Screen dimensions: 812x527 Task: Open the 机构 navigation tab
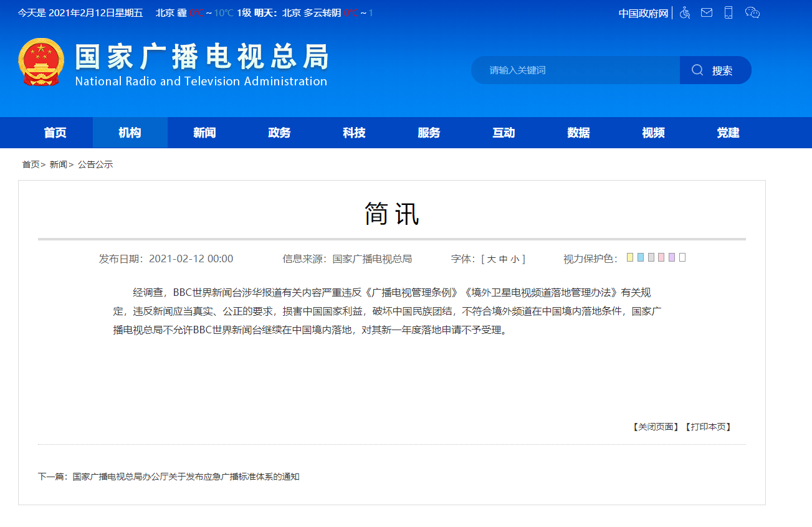130,133
